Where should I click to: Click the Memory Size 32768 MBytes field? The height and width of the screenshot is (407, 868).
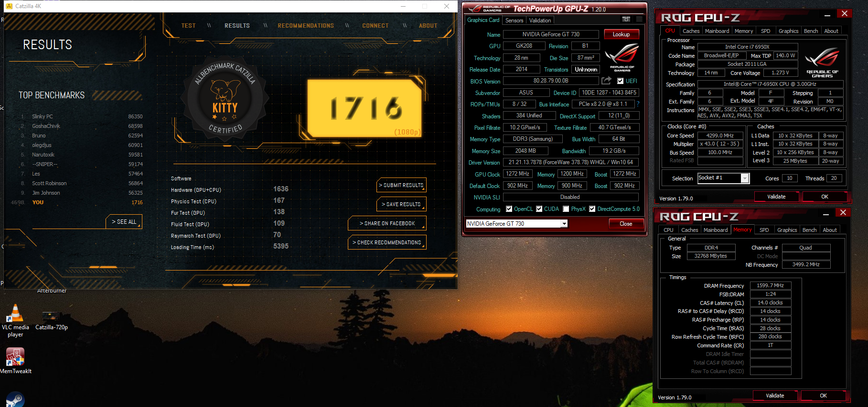click(x=710, y=256)
